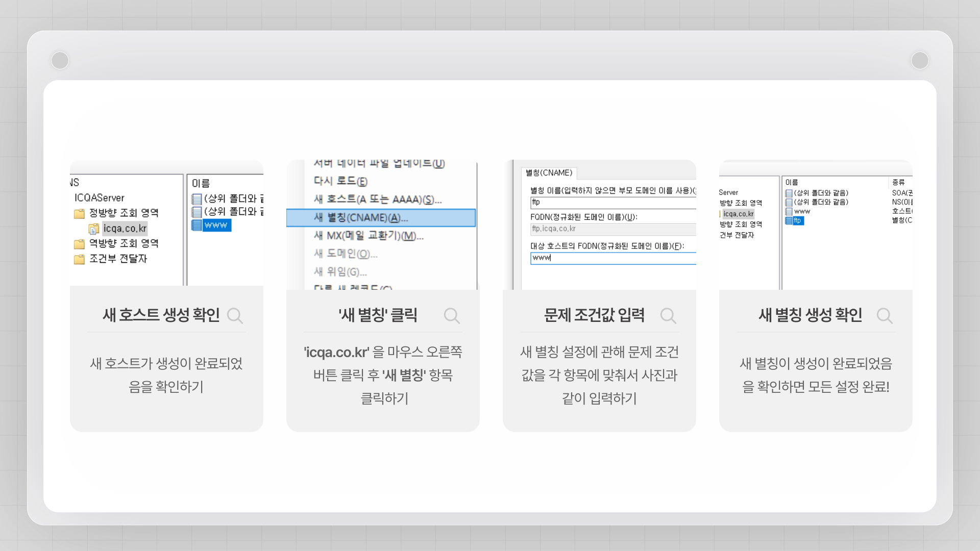Click the top-left round circle on frame
The width and height of the screenshot is (980, 551).
[x=60, y=60]
